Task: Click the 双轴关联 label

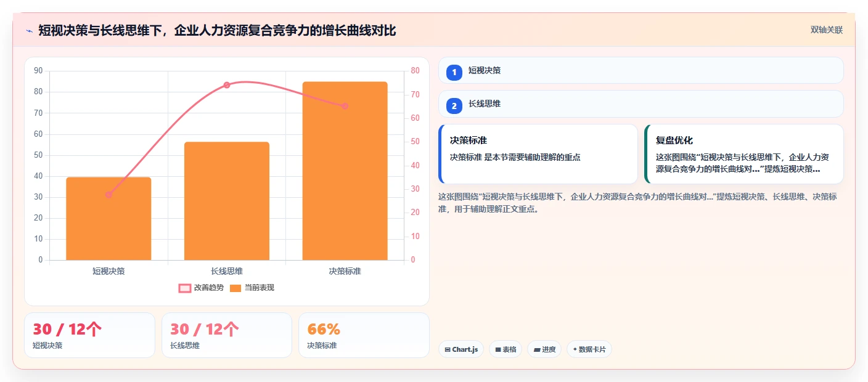Action: tap(826, 30)
